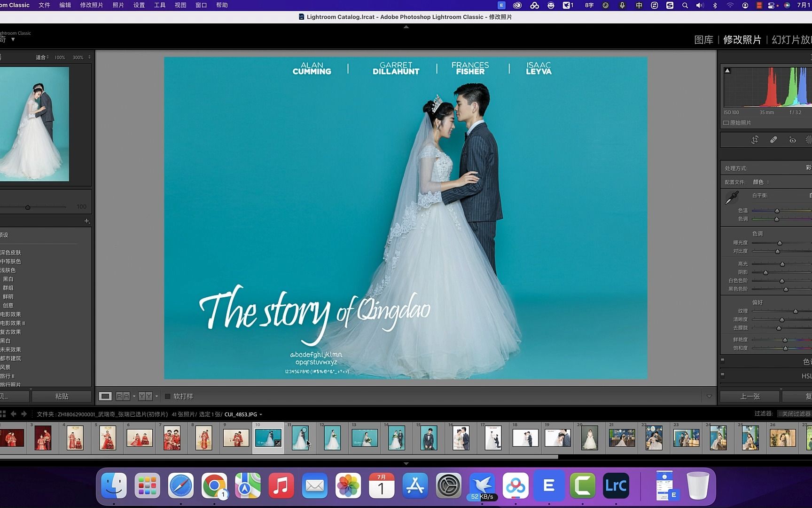The height and width of the screenshot is (508, 812).
Task: Toggle the 原始照片 option under the histogram
Action: 726,122
